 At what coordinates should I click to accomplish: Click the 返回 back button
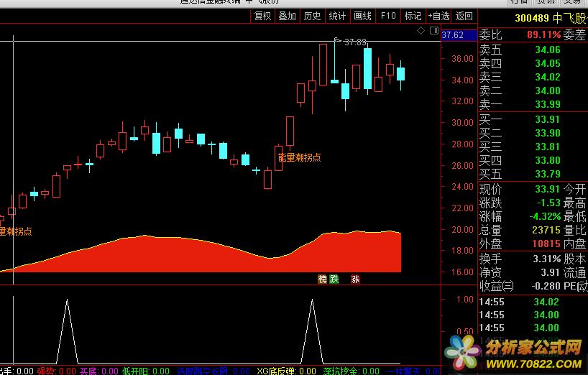point(464,16)
